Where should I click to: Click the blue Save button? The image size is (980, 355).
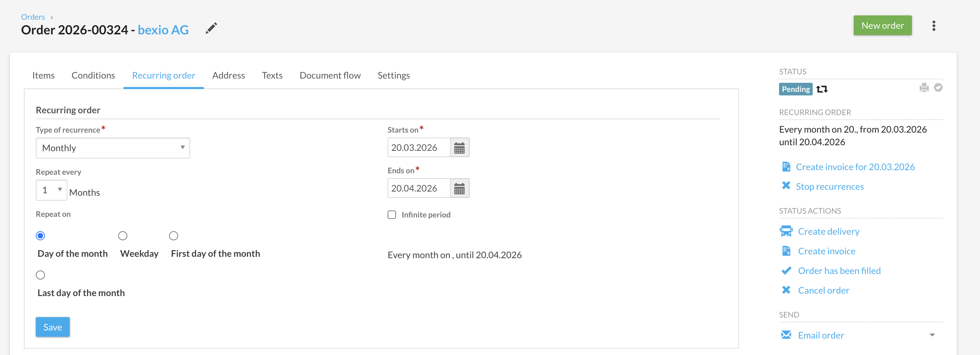point(53,327)
